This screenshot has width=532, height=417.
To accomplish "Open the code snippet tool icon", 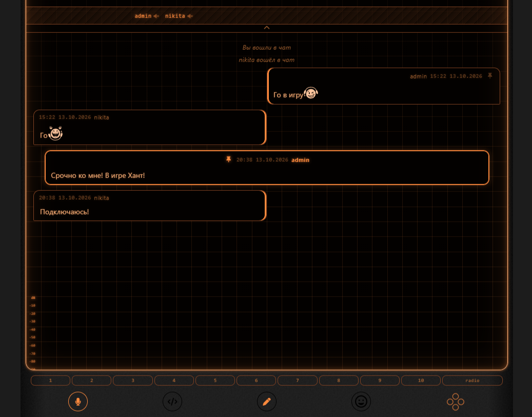I will click(172, 402).
